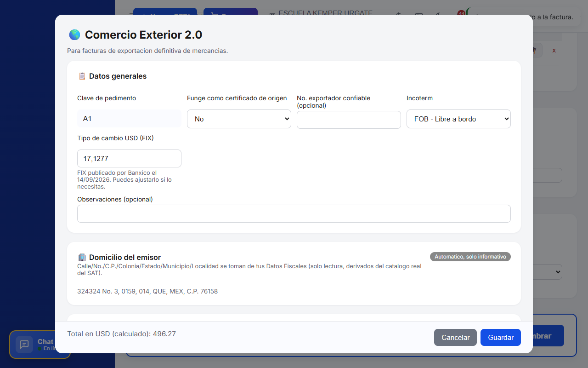Save with the Guardar button

pos(501,338)
